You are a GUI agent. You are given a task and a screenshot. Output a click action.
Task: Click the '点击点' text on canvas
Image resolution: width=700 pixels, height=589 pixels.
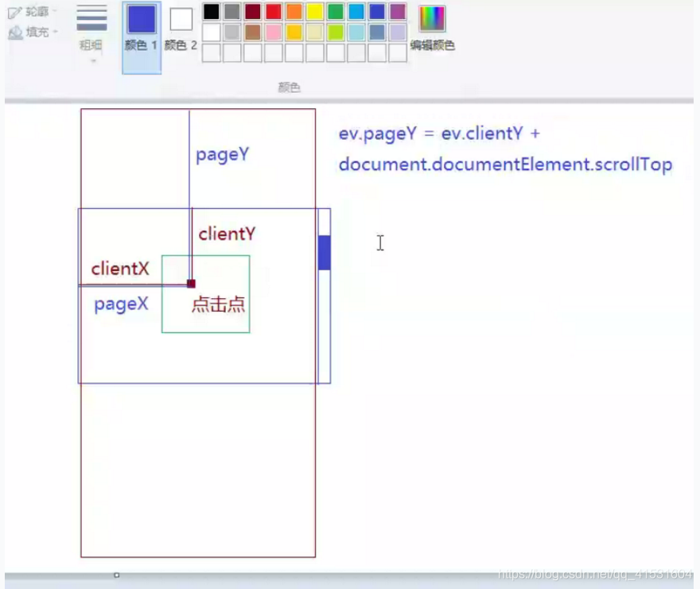pyautogui.click(x=218, y=304)
